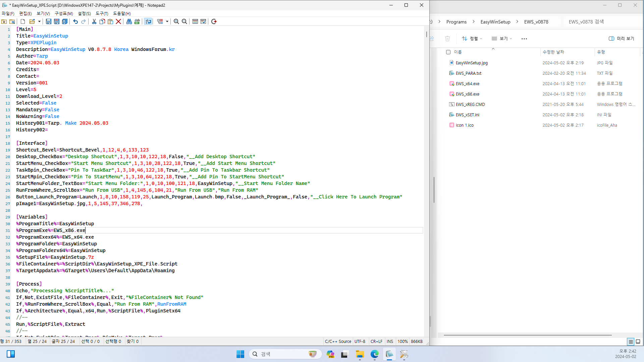Open the Replace dialog icon
644x362 pixels.
pyautogui.click(x=137, y=21)
